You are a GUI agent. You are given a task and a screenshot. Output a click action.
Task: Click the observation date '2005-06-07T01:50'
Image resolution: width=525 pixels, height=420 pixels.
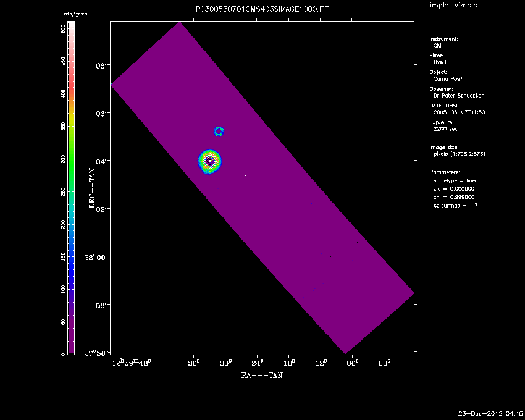click(x=459, y=112)
